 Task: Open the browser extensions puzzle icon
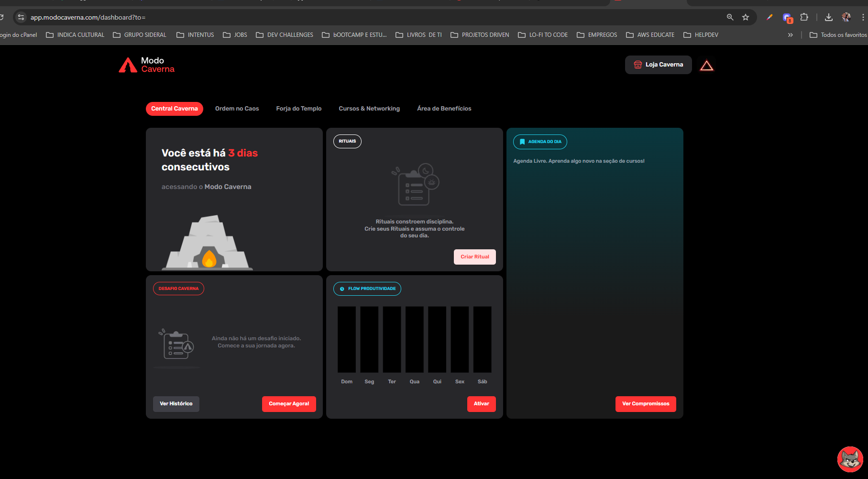click(804, 17)
